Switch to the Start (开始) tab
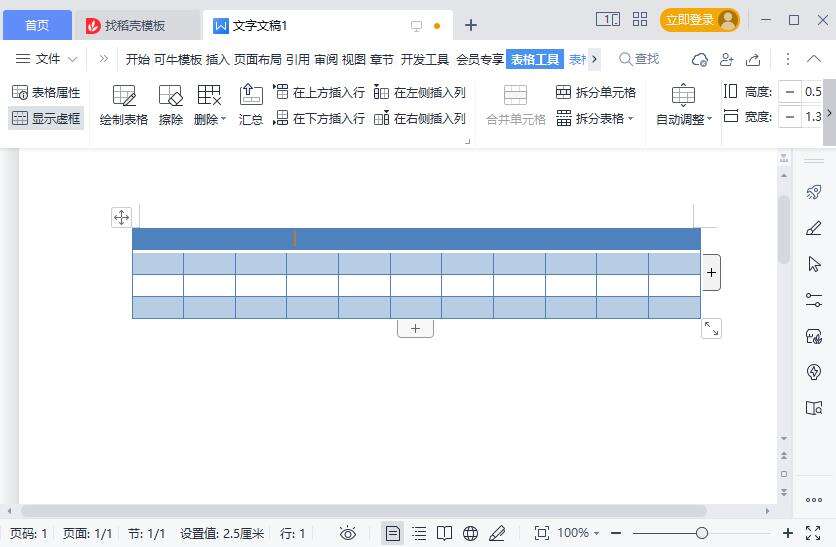Screen dimensions: 836x547 [138, 59]
